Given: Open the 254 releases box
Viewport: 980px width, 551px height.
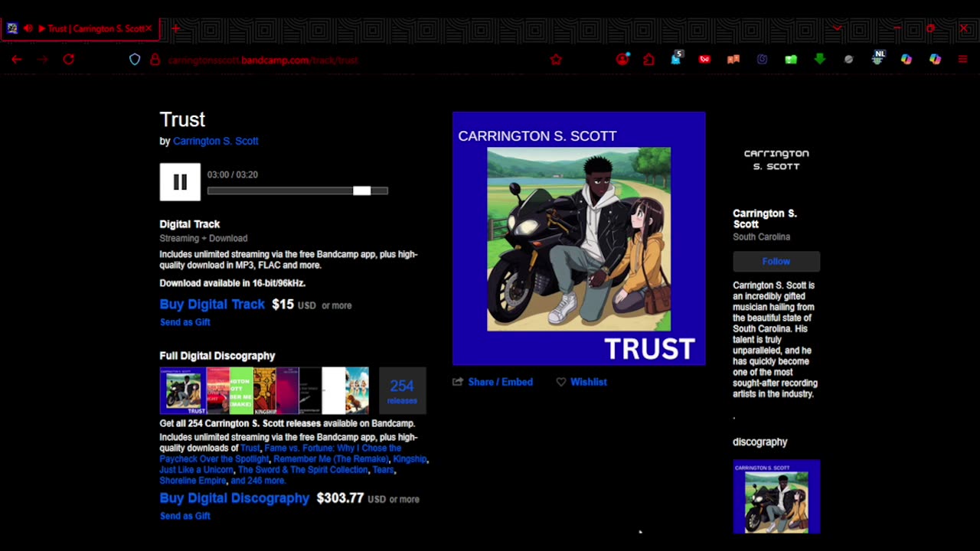Looking at the screenshot, I should 402,390.
